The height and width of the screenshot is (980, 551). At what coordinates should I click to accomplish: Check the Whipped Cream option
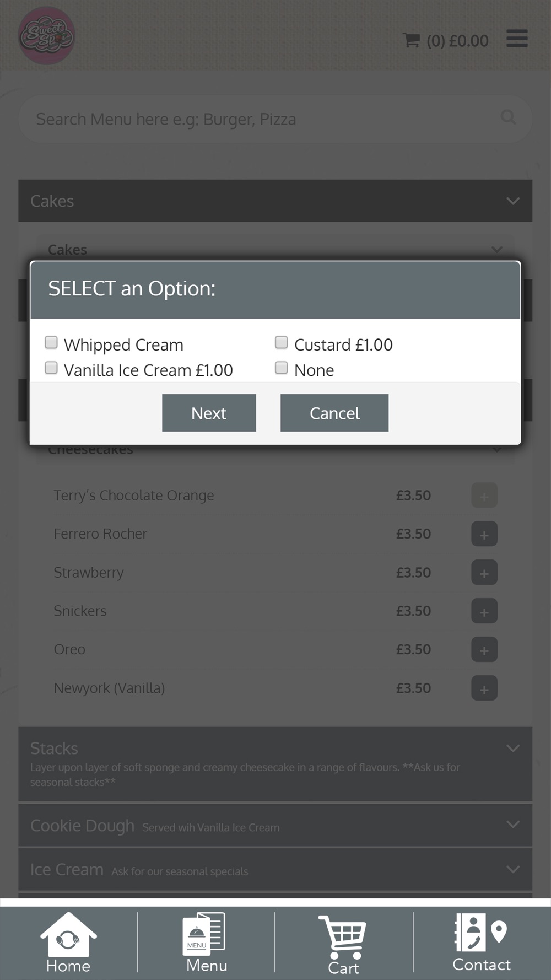tap(51, 343)
